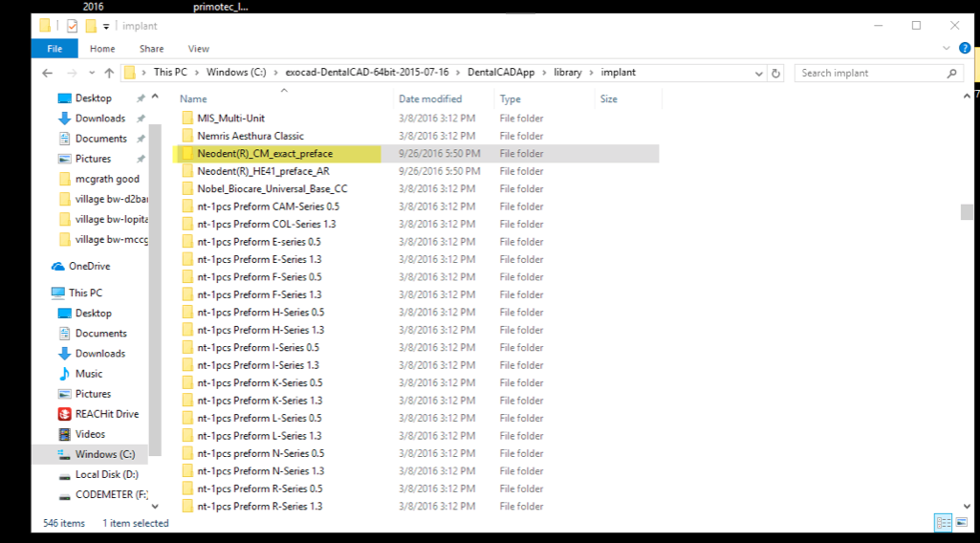Image resolution: width=980 pixels, height=543 pixels.
Task: Click New folder icon in quick access toolbar
Action: pyautogui.click(x=91, y=26)
